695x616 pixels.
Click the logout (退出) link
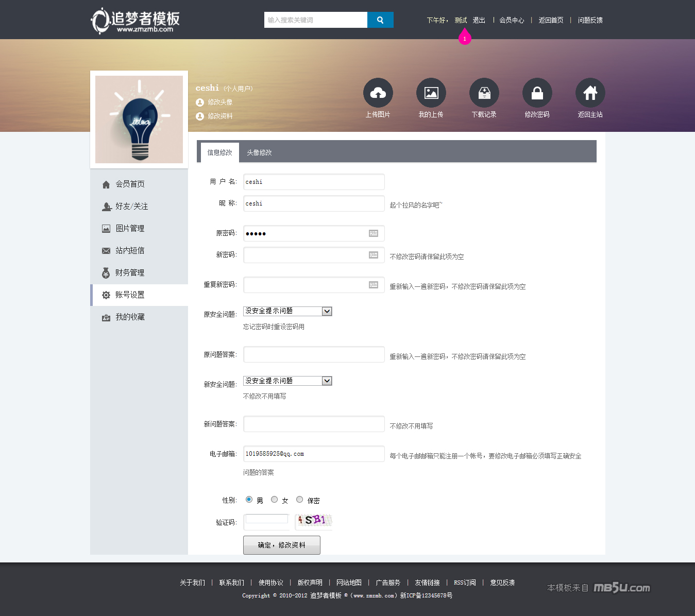(x=479, y=21)
